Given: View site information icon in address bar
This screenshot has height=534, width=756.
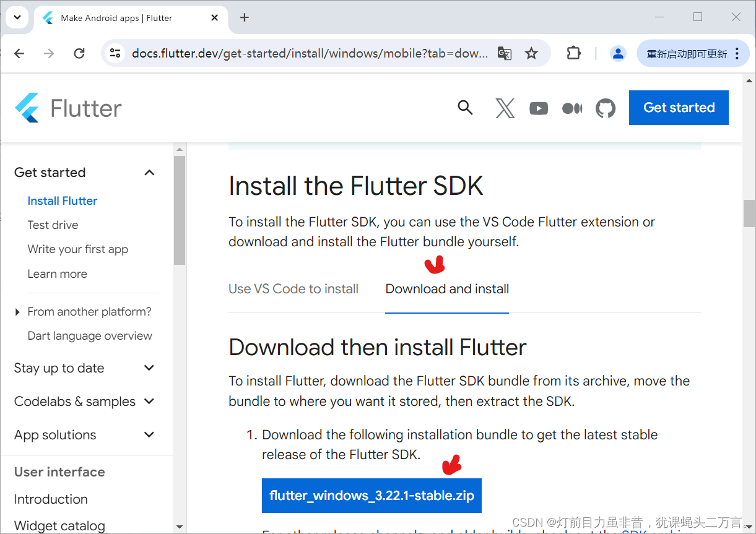Looking at the screenshot, I should (115, 53).
